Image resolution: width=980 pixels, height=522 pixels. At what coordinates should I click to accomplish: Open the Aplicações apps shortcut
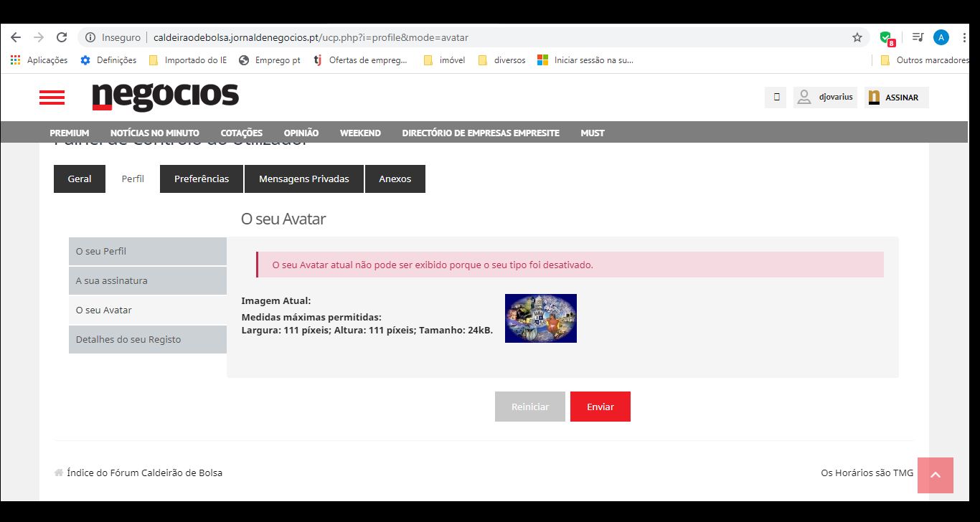click(39, 60)
